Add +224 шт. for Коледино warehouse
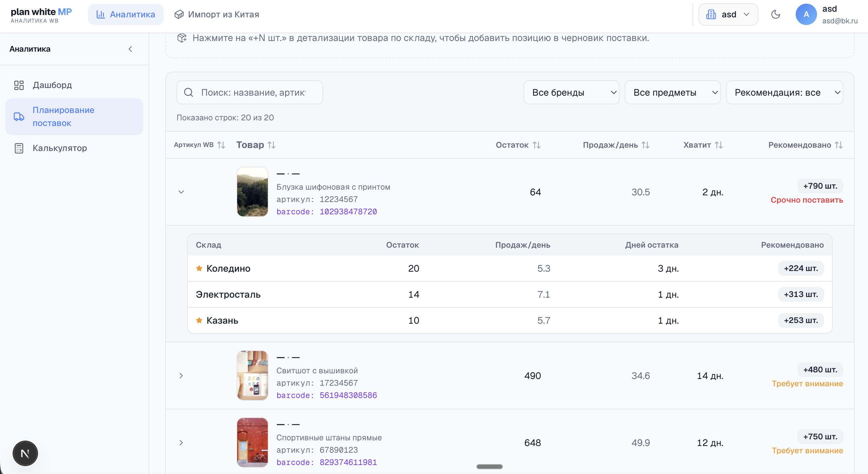The width and height of the screenshot is (868, 474). [x=801, y=268]
